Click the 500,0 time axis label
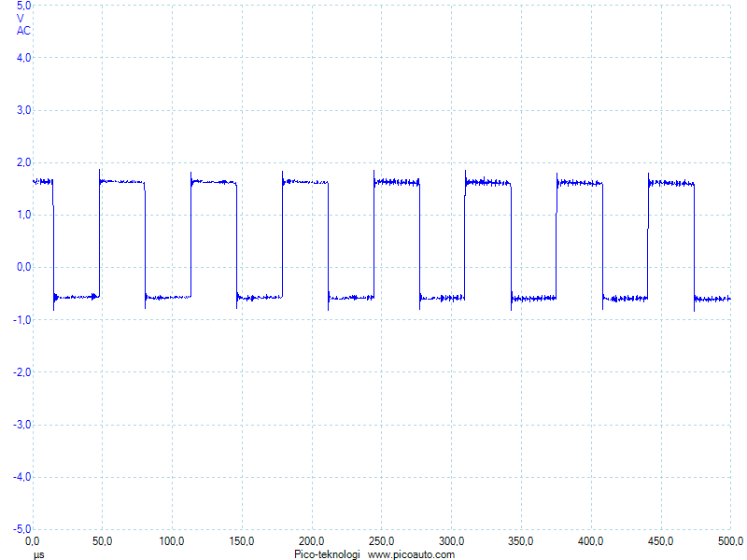The image size is (747, 560). (730, 541)
